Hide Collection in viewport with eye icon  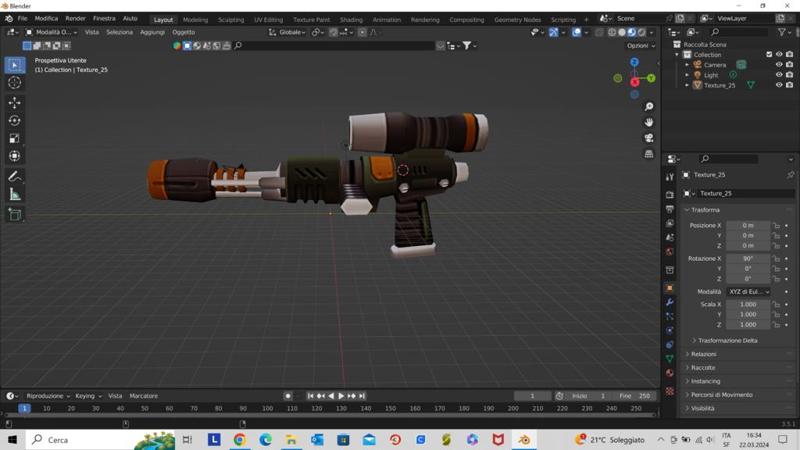tap(779, 55)
